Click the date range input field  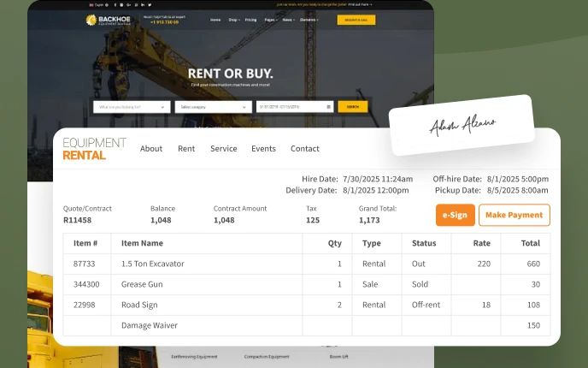point(295,107)
